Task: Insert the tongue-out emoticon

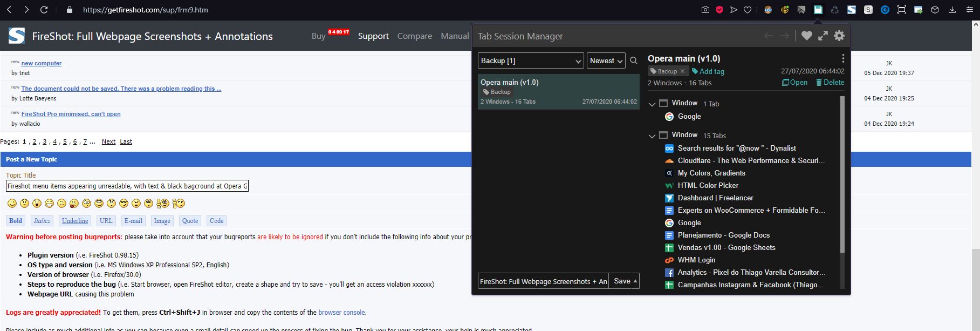Action: [x=74, y=203]
